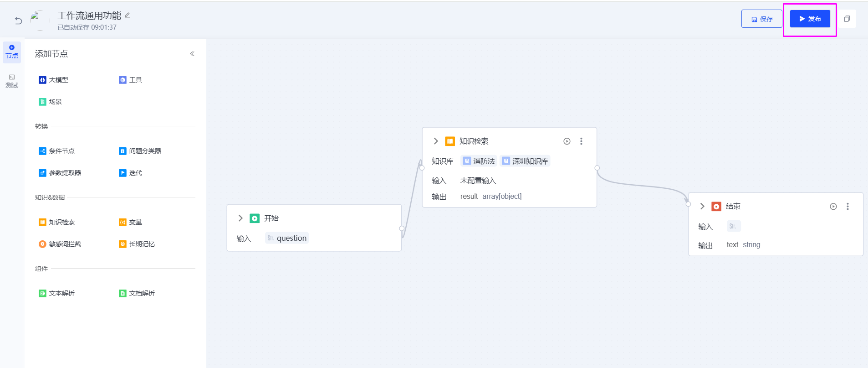Click the 转换 section label
Image resolution: width=868 pixels, height=368 pixels.
pyautogui.click(x=41, y=126)
